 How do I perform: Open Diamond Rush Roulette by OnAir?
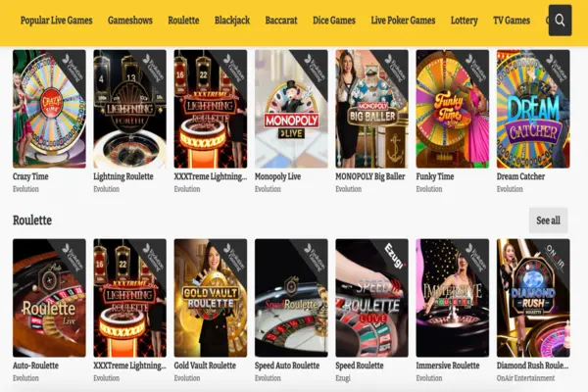[x=533, y=298]
